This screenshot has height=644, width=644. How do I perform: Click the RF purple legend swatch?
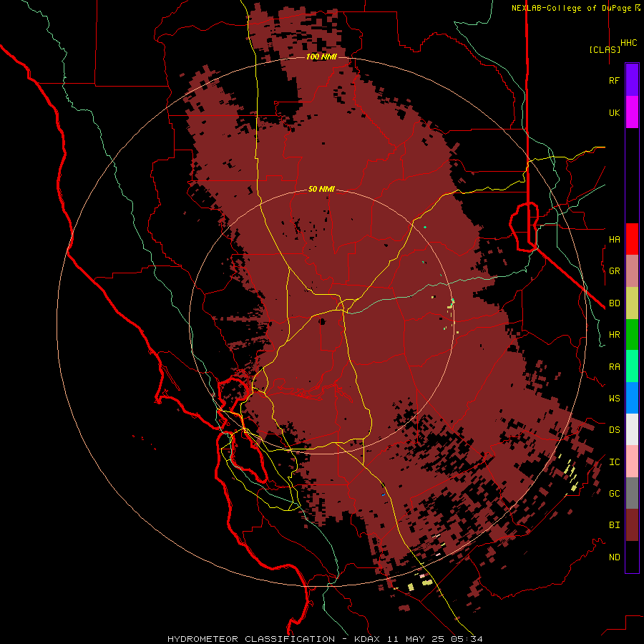point(632,80)
